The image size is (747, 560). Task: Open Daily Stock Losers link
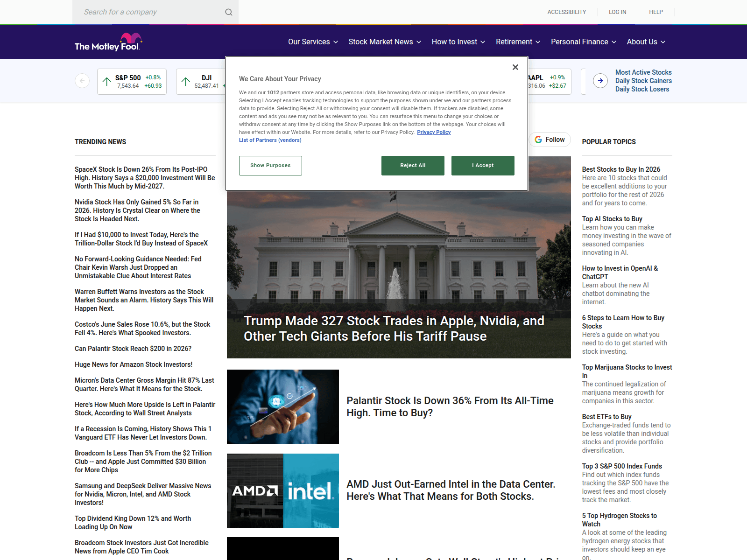pos(642,89)
